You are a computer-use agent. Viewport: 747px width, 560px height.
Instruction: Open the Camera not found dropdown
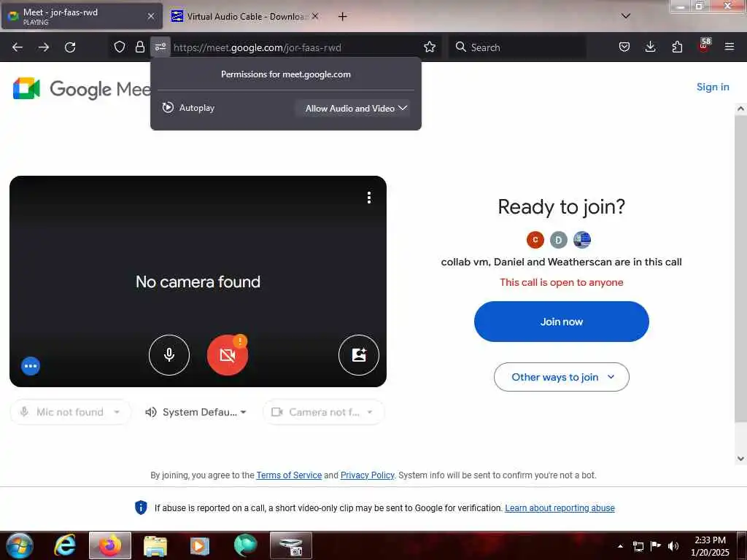pyautogui.click(x=323, y=412)
